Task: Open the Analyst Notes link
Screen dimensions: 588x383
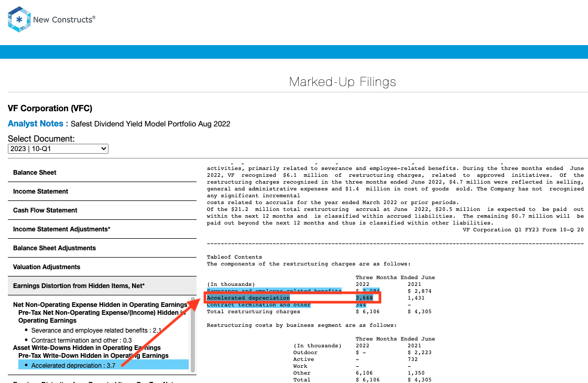Action: tap(38, 123)
